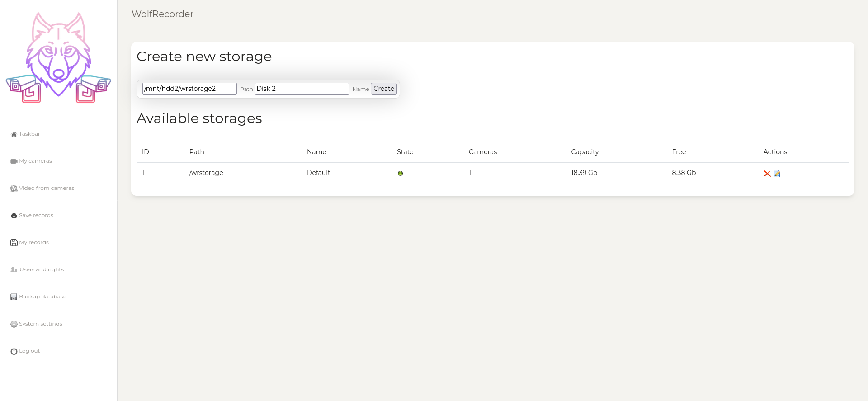The width and height of the screenshot is (868, 401).
Task: Click the WolfRecorder wolf logo
Action: (58, 58)
